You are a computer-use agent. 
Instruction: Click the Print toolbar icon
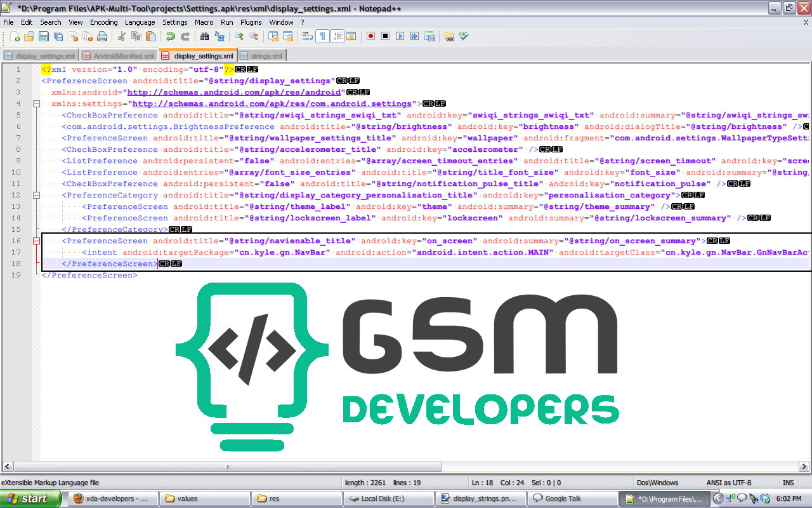click(102, 36)
